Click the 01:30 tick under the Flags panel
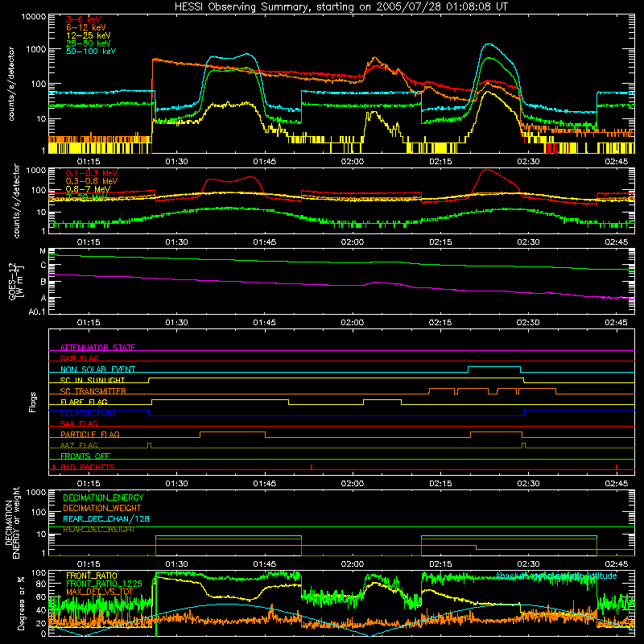 click(x=176, y=484)
